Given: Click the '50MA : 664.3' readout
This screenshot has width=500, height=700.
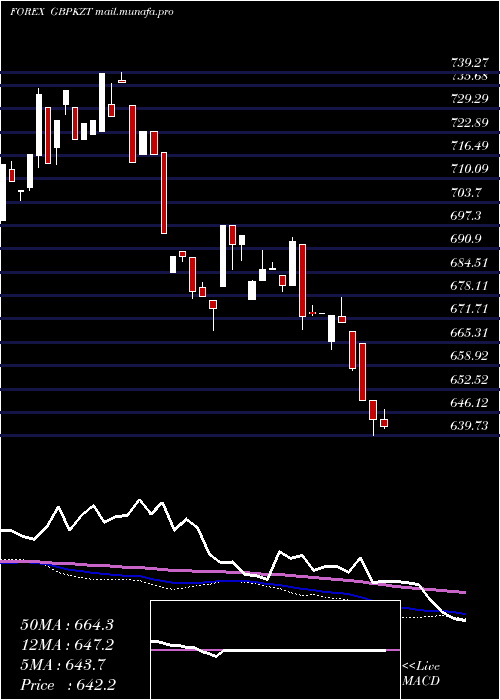Looking at the screenshot, I should click(67, 625).
